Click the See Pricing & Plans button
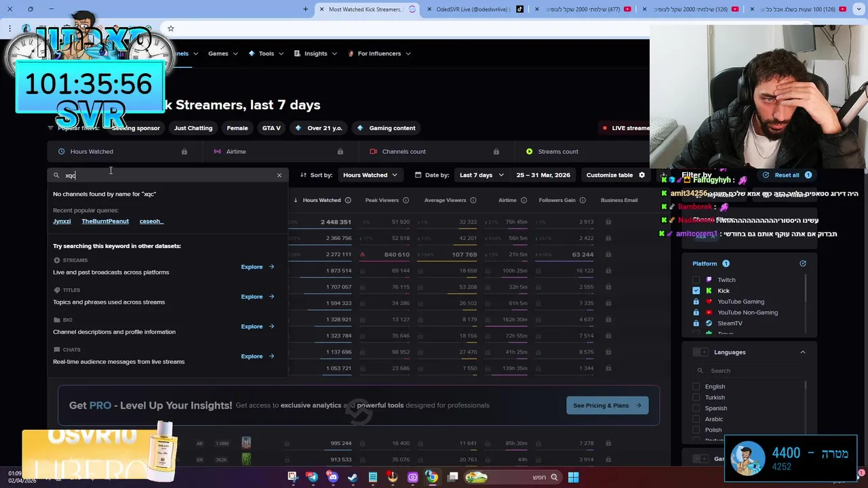The image size is (868, 488). (607, 405)
